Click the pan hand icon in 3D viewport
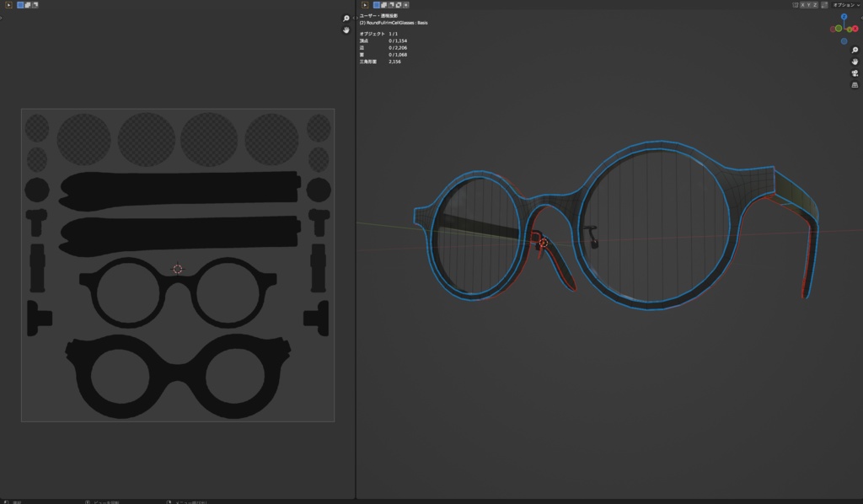This screenshot has height=504, width=863. click(855, 62)
